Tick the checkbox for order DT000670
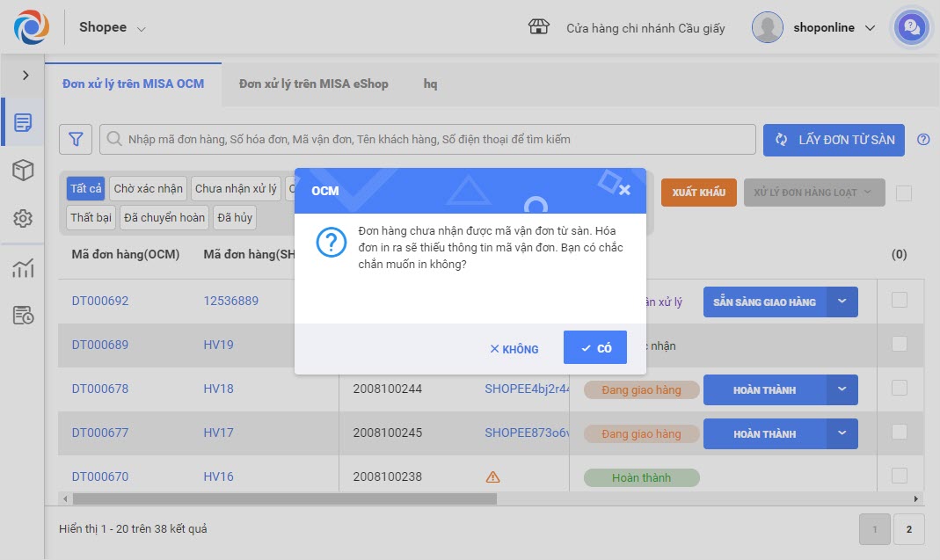Viewport: 940px width, 560px height. 900,476
